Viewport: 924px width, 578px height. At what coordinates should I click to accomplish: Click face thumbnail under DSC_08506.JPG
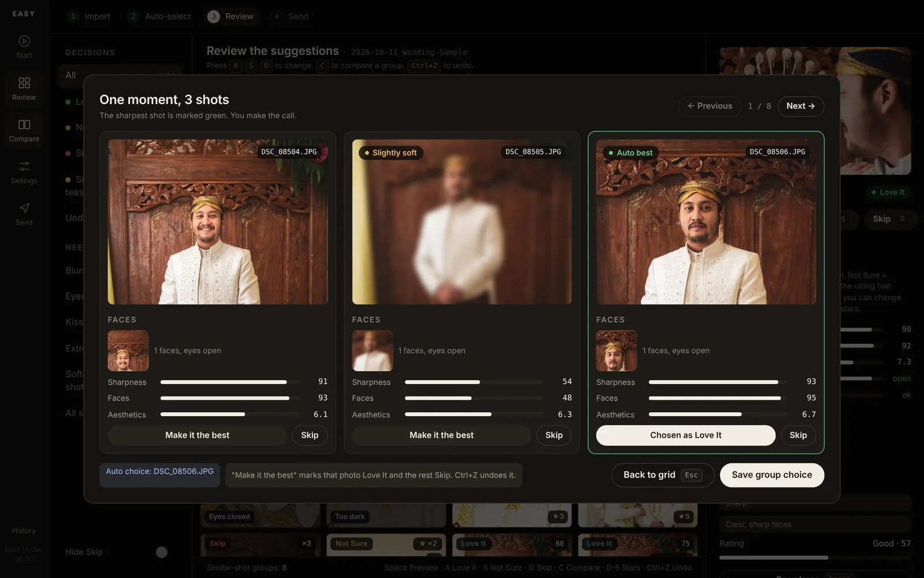(617, 351)
